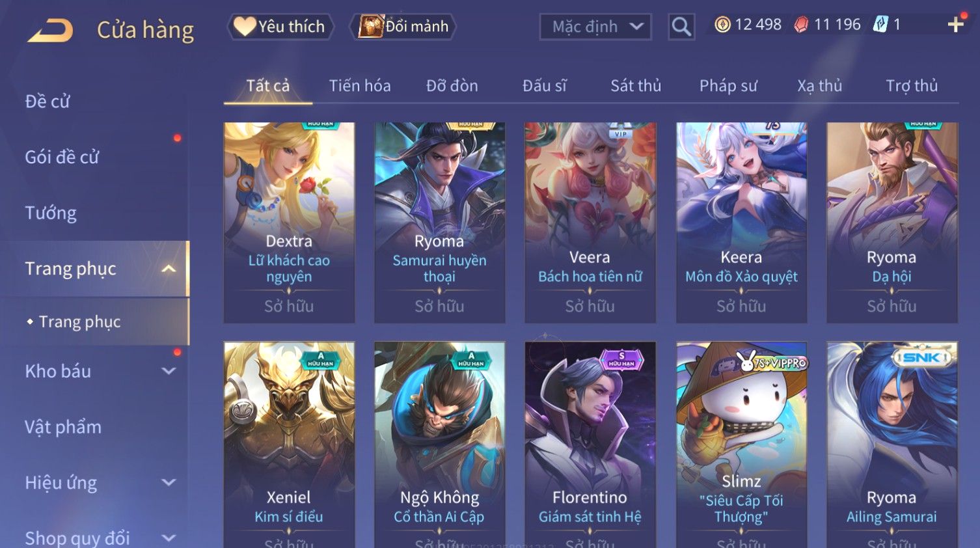Image resolution: width=980 pixels, height=548 pixels.
Task: Open Veera Bách hoa tiên nữ skin card
Action: 590,223
